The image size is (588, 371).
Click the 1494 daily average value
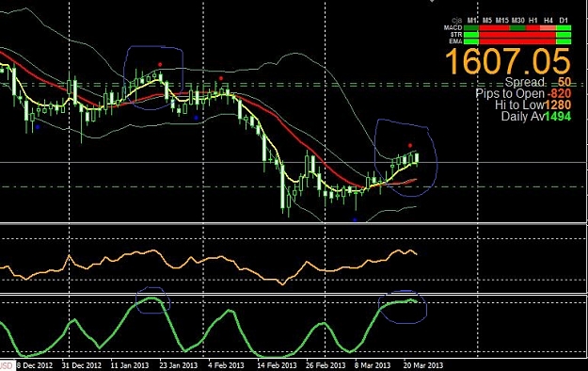[558, 116]
